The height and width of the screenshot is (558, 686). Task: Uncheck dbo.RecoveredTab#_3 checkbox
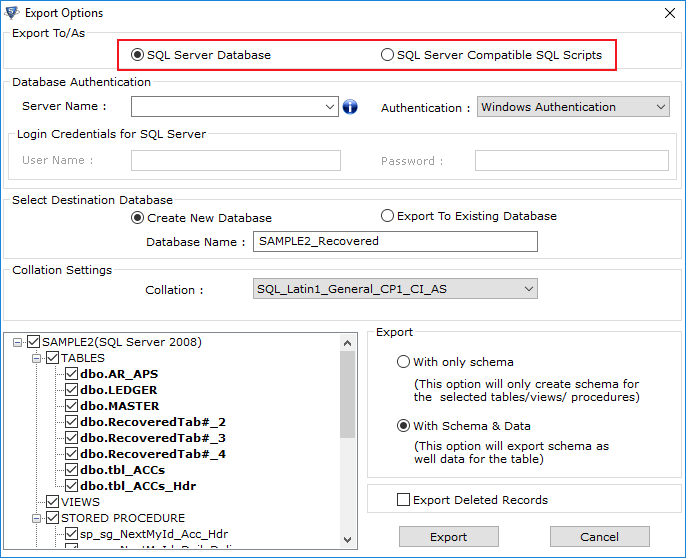71,438
